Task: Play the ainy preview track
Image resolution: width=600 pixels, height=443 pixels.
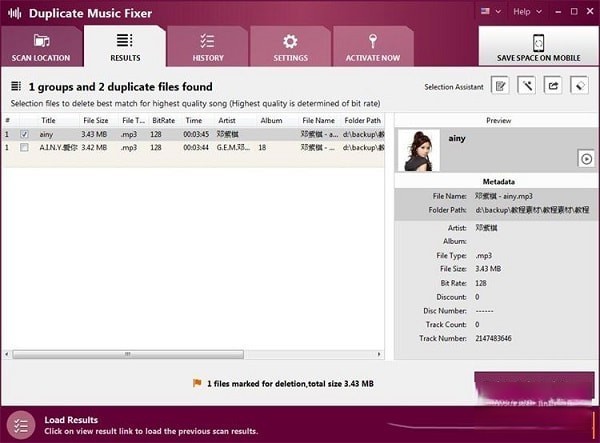Action: point(586,159)
